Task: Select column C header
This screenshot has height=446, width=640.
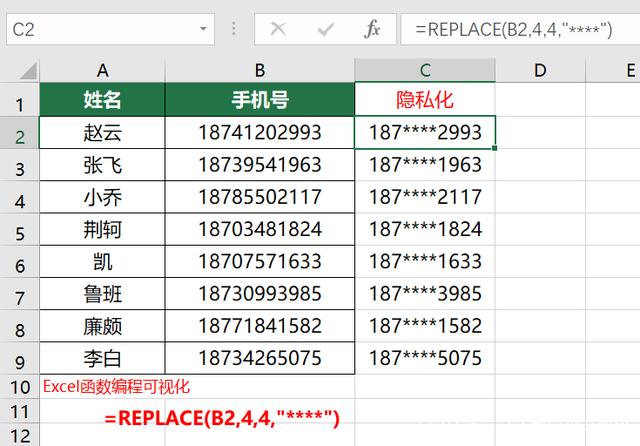Action: coord(425,70)
